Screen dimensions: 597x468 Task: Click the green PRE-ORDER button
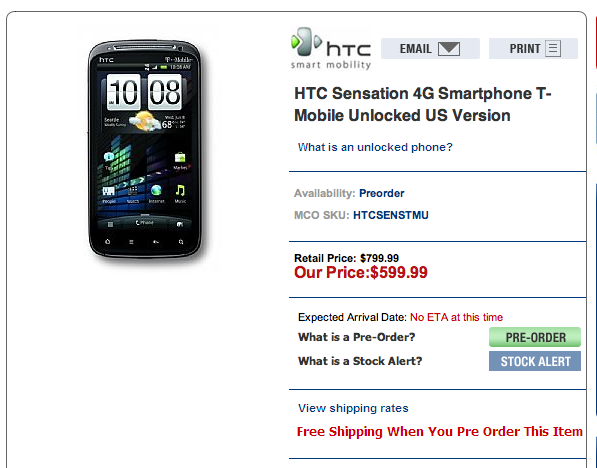[535, 337]
